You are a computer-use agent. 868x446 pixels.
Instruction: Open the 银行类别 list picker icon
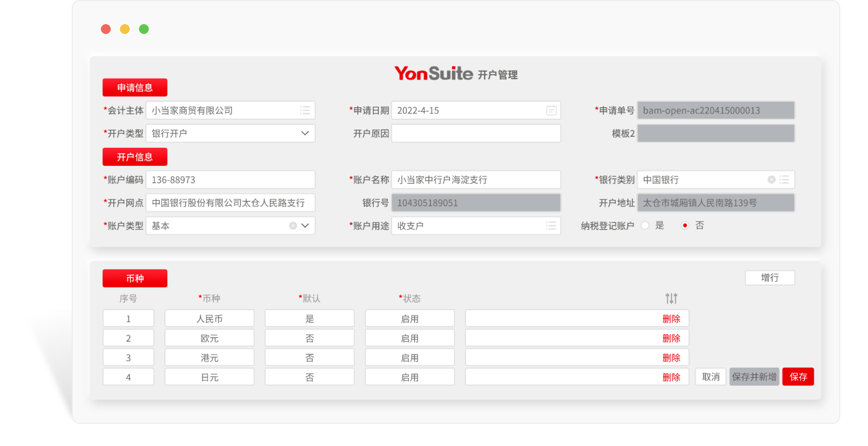click(x=785, y=180)
